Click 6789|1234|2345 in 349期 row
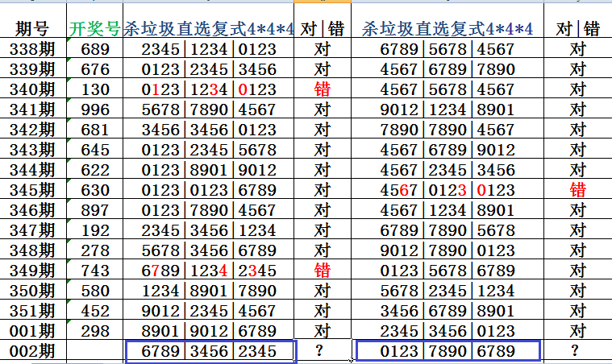 [x=208, y=270]
